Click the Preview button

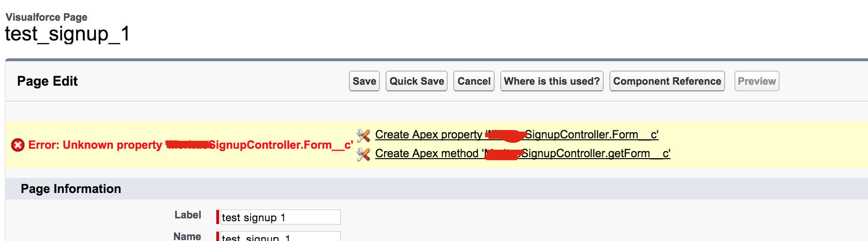(757, 81)
